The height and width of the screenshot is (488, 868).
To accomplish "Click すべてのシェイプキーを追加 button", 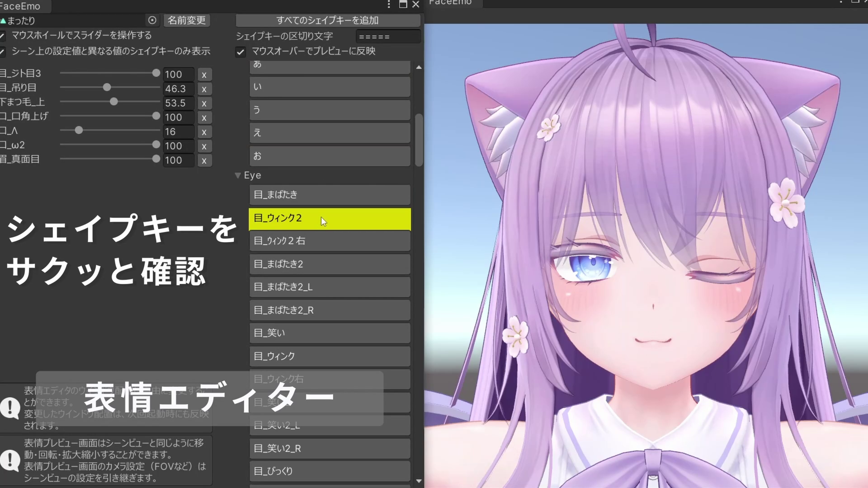I will [328, 20].
